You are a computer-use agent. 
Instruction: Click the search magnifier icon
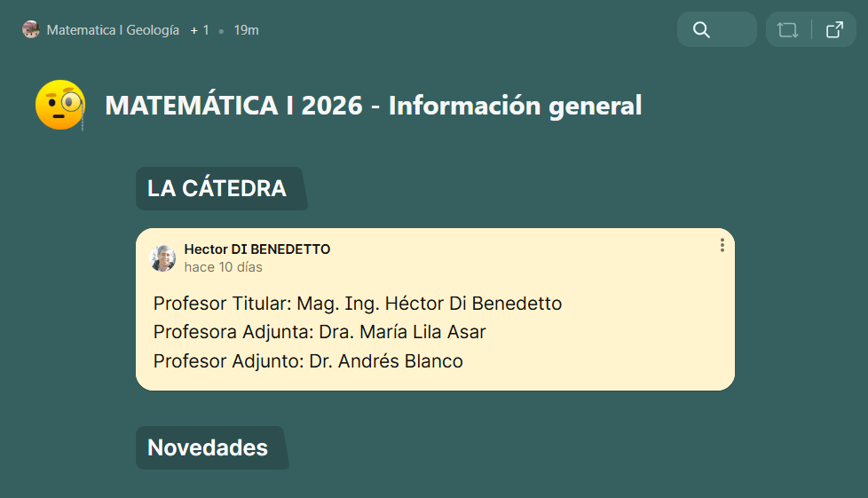click(701, 30)
